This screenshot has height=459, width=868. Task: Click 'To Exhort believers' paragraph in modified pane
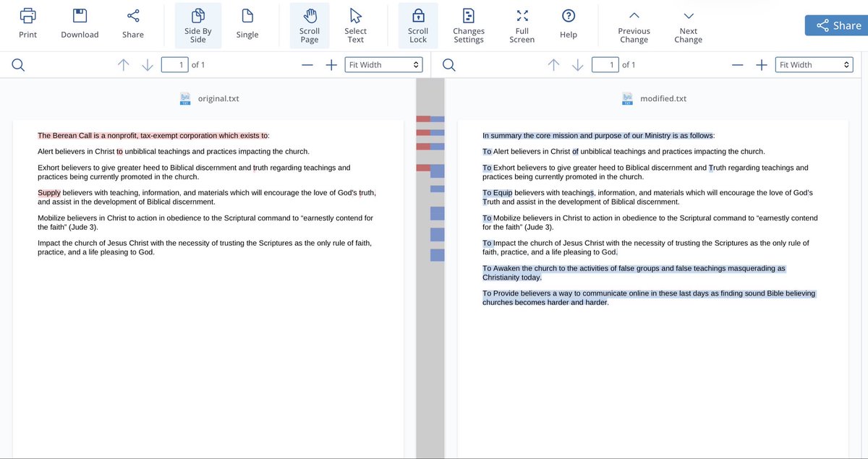645,172
